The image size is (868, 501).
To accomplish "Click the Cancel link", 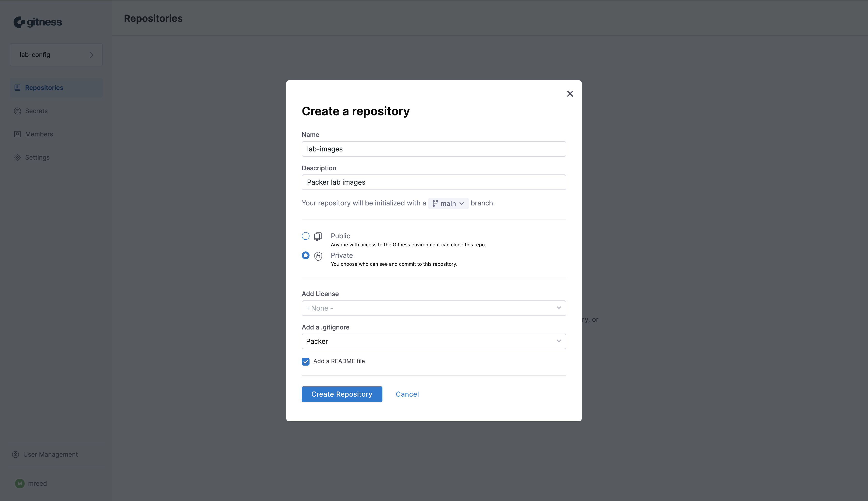I will tap(407, 394).
